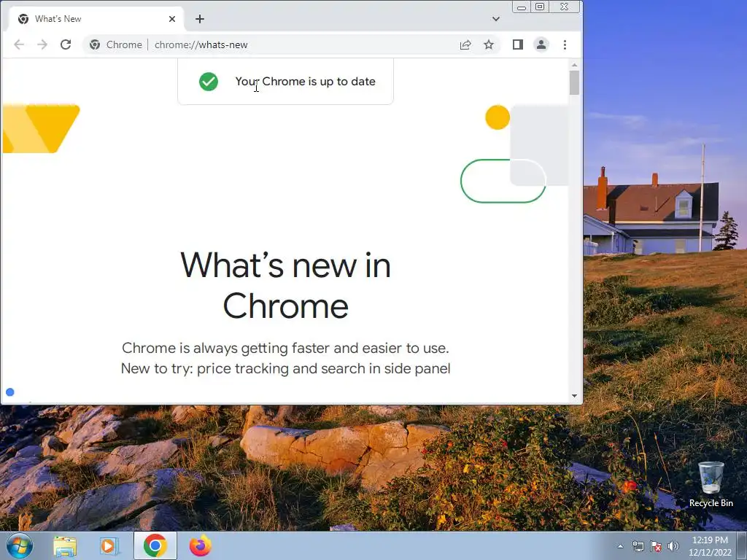
Task: Expand the tab search dropdown arrow
Action: point(496,19)
